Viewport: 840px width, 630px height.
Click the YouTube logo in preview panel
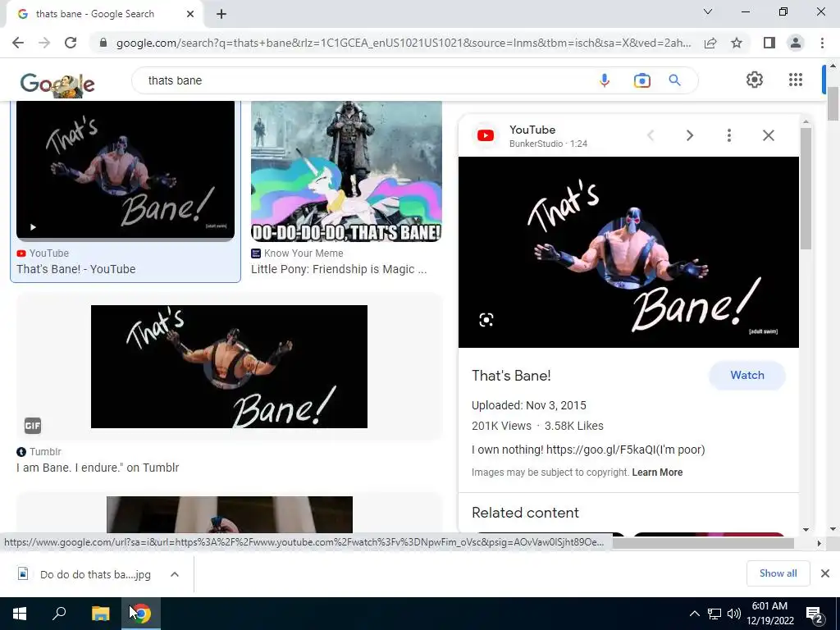486,135
